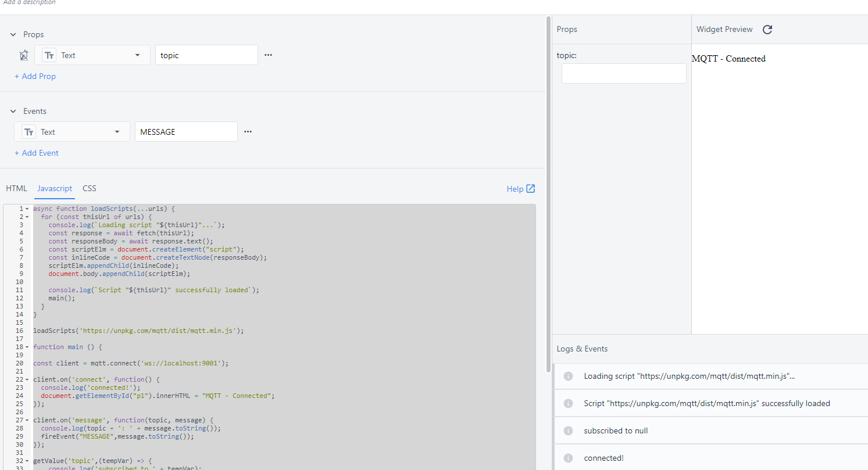Click info icon beside 'subscribed to null' log
Screen dimensions: 868x470
point(569,430)
